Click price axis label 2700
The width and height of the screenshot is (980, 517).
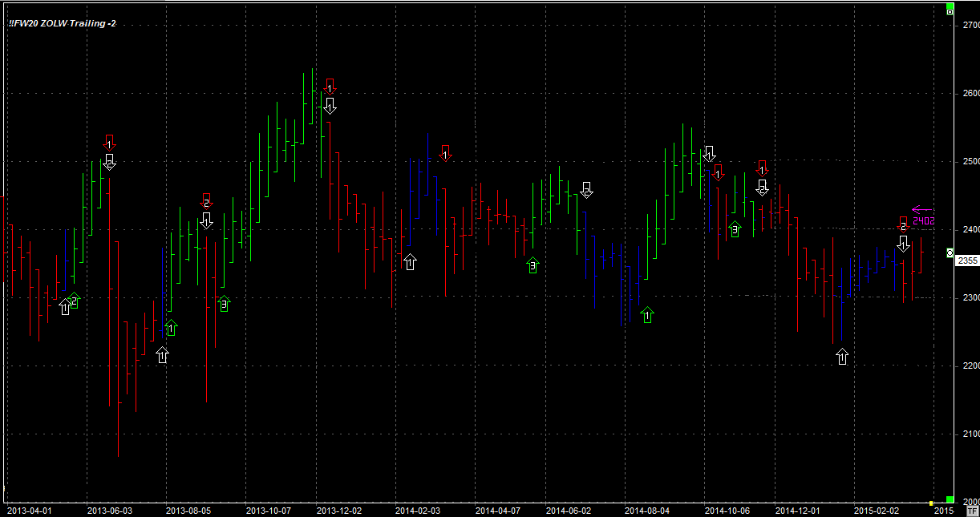970,26
